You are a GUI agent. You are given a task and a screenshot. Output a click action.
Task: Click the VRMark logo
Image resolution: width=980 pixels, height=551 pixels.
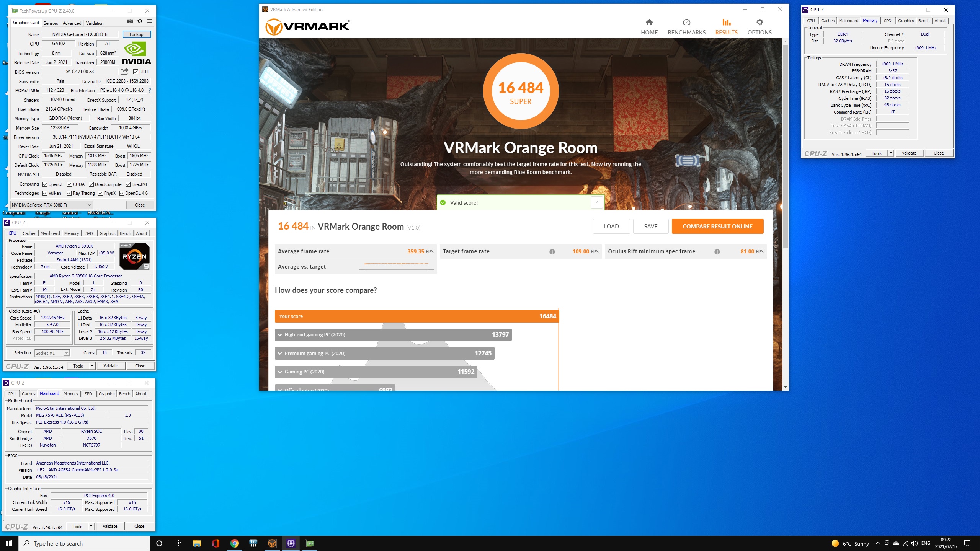307,27
